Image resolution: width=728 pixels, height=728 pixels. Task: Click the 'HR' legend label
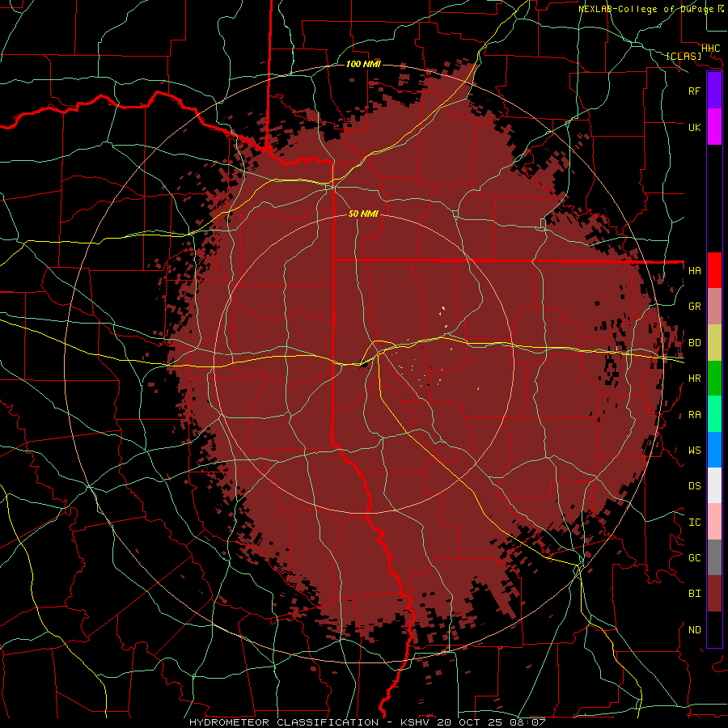coord(694,379)
